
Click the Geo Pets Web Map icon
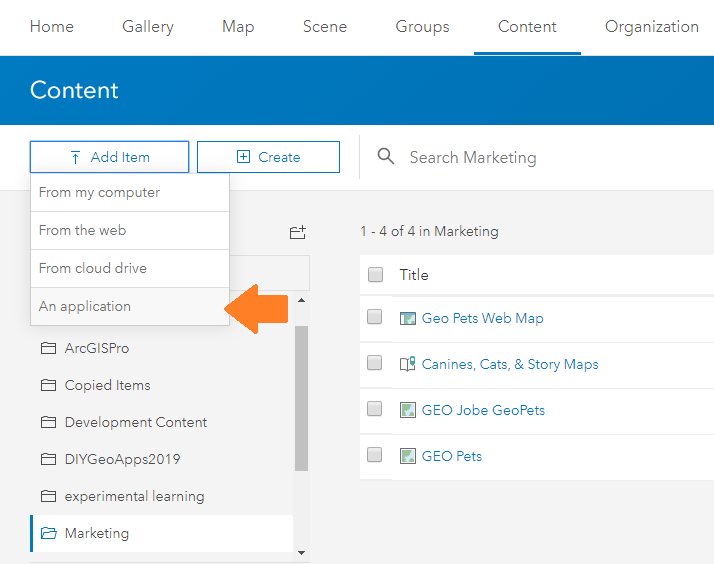[407, 318]
